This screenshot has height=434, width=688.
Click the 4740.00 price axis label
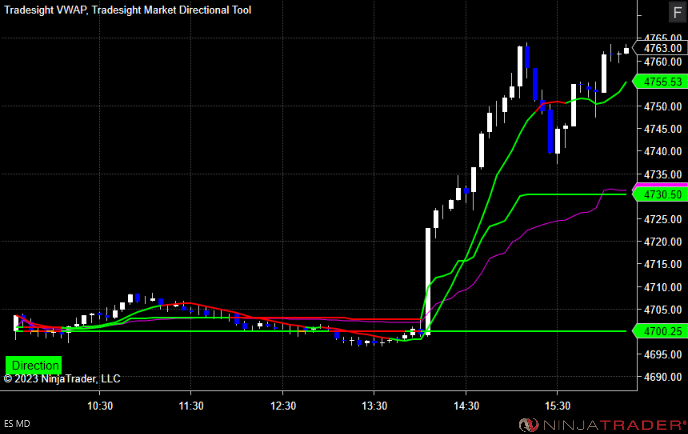click(663, 151)
